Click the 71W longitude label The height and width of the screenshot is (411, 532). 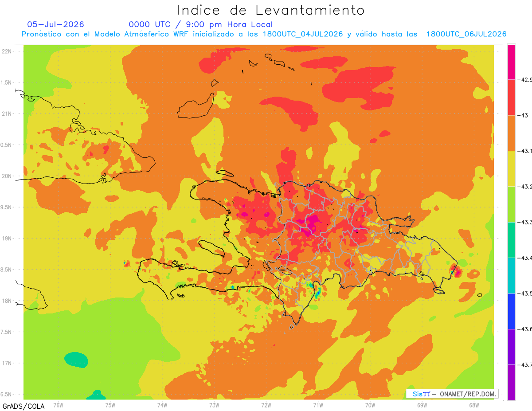318,405
